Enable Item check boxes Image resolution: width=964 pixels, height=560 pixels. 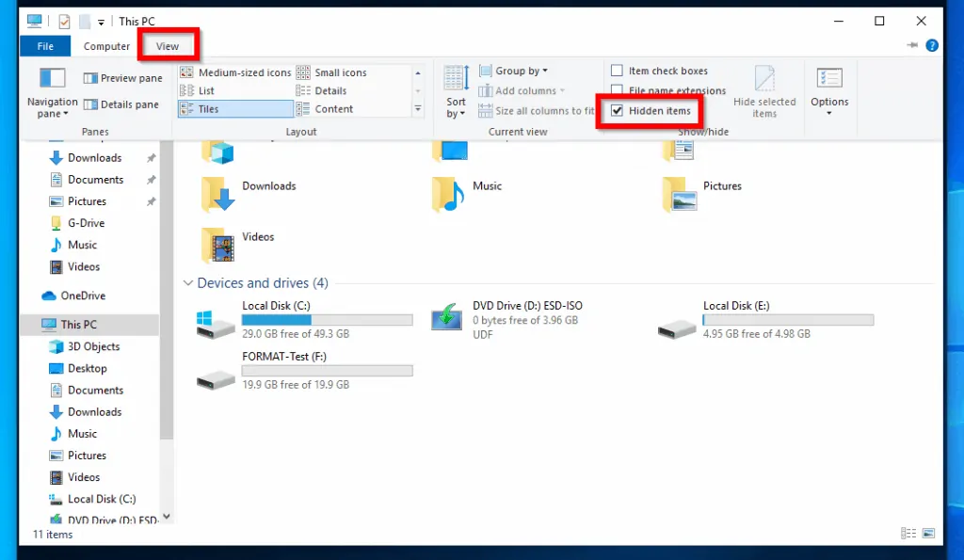point(617,70)
